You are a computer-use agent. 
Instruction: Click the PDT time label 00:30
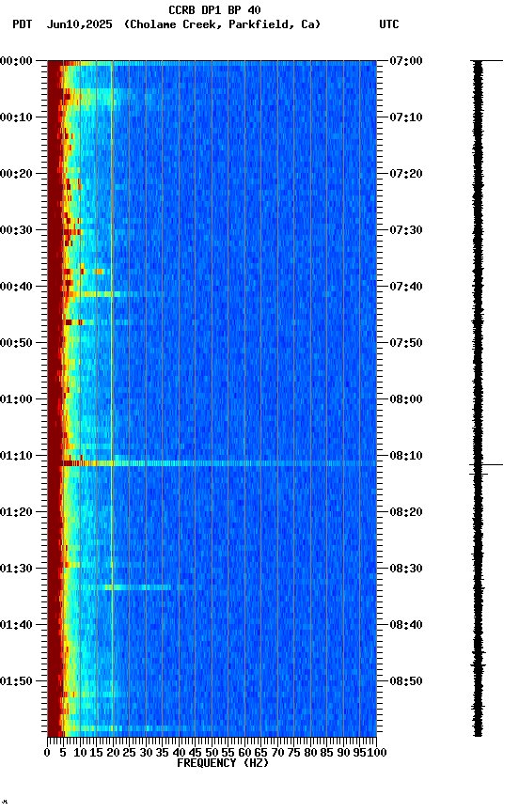[16, 230]
